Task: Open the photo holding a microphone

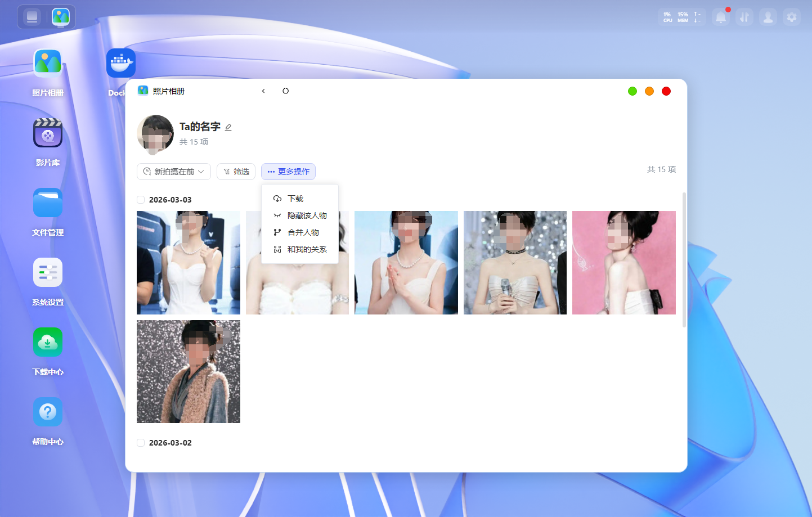Action: tap(515, 263)
